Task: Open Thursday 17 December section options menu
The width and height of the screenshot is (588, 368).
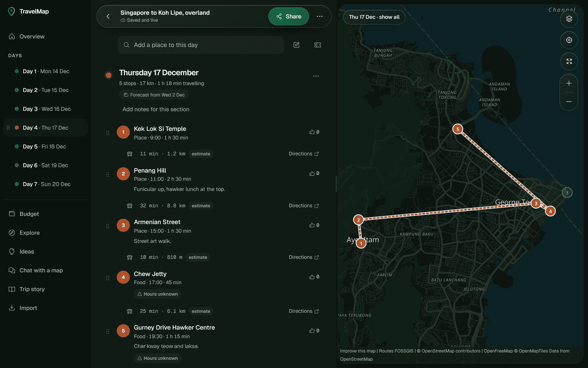Action: pos(316,76)
